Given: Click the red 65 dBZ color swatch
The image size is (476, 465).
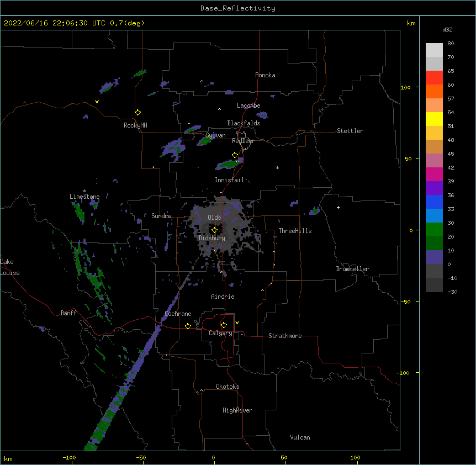Looking at the screenshot, I should click(x=434, y=77).
